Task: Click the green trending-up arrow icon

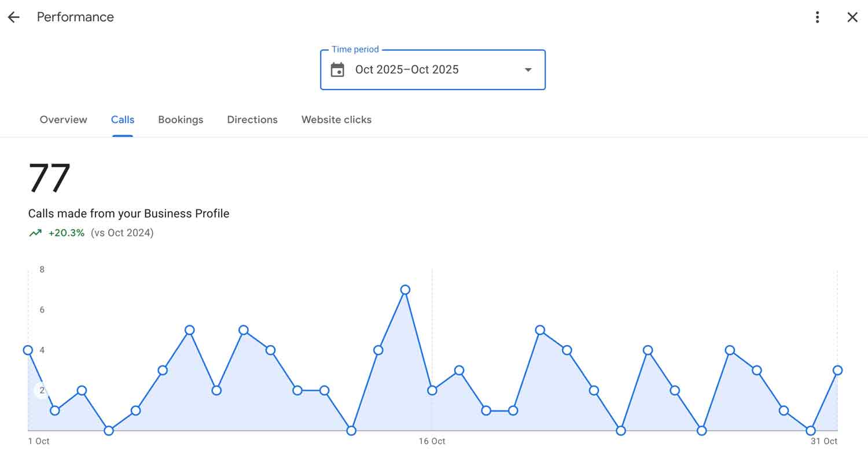Action: pos(35,233)
